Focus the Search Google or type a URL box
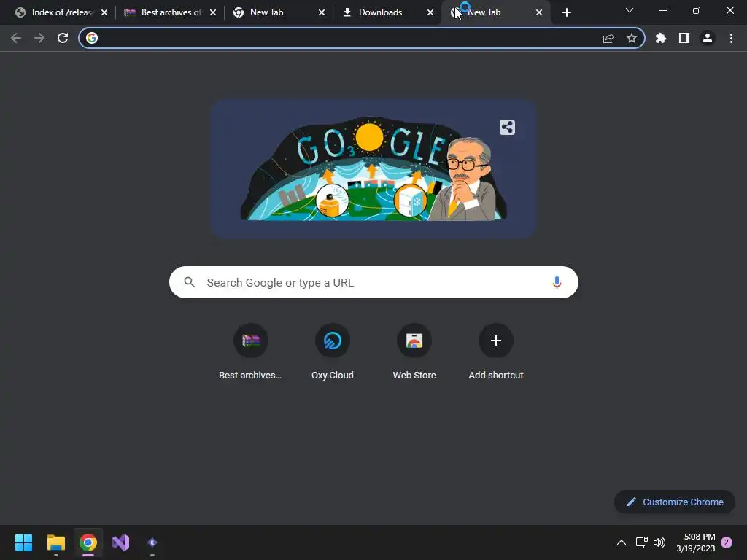747x560 pixels. [x=374, y=282]
